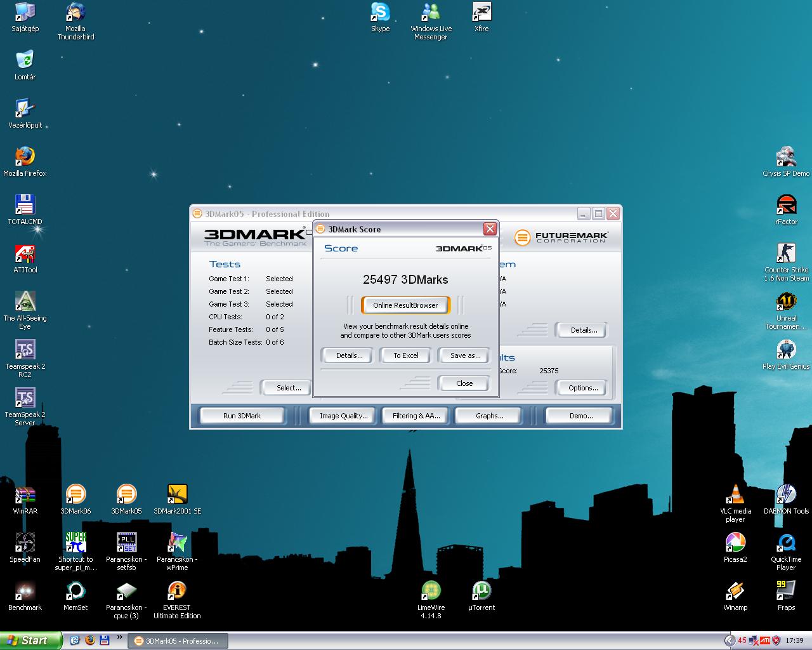Open the Options... button in Results

(x=582, y=388)
